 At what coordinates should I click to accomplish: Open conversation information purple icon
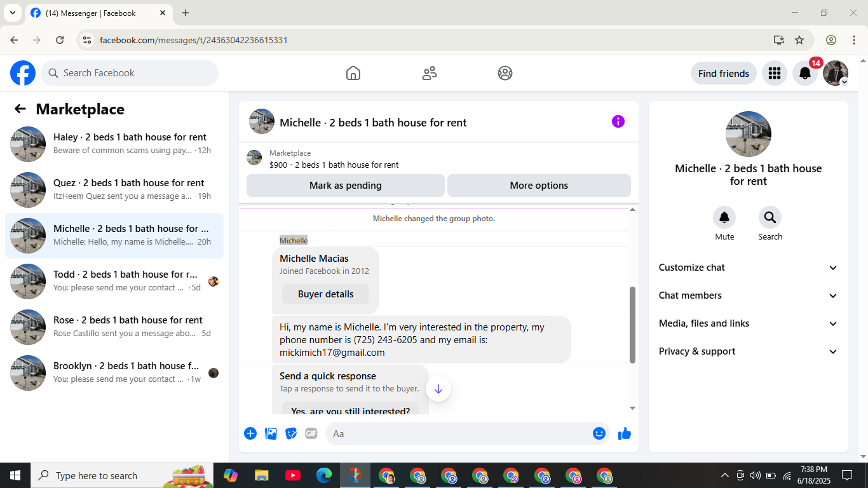pos(618,121)
